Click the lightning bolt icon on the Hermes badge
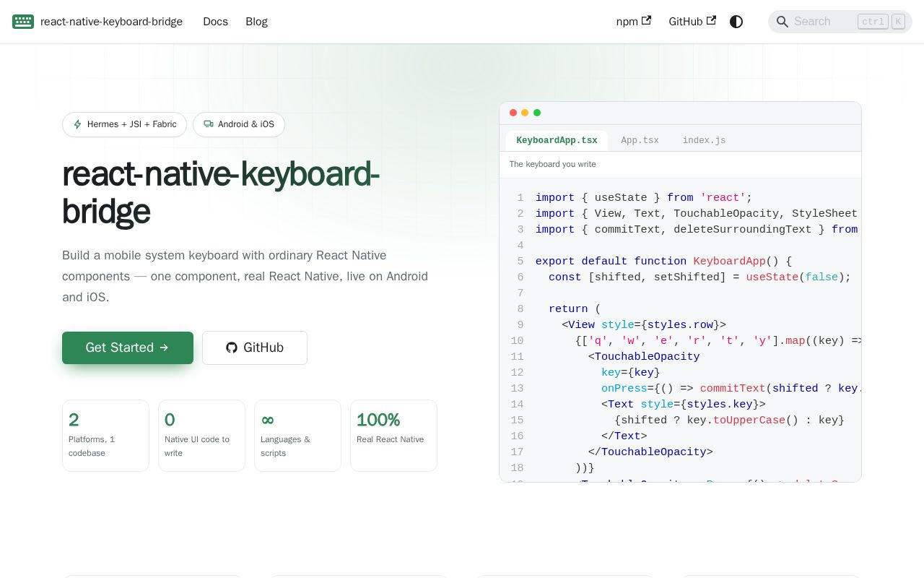This screenshot has height=578, width=924. pos(78,124)
